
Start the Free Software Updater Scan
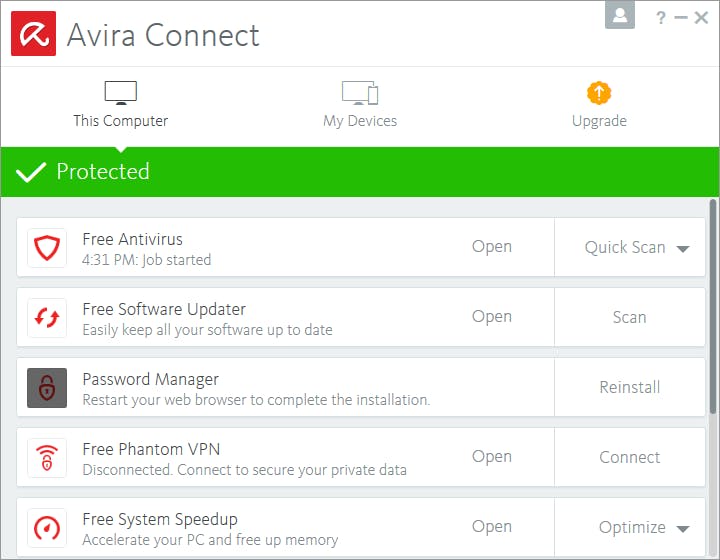(629, 317)
